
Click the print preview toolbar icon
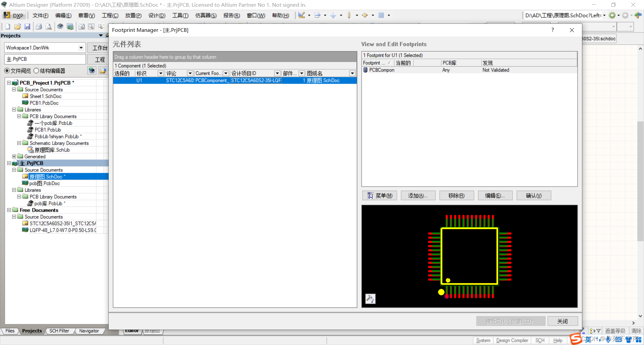point(49,26)
